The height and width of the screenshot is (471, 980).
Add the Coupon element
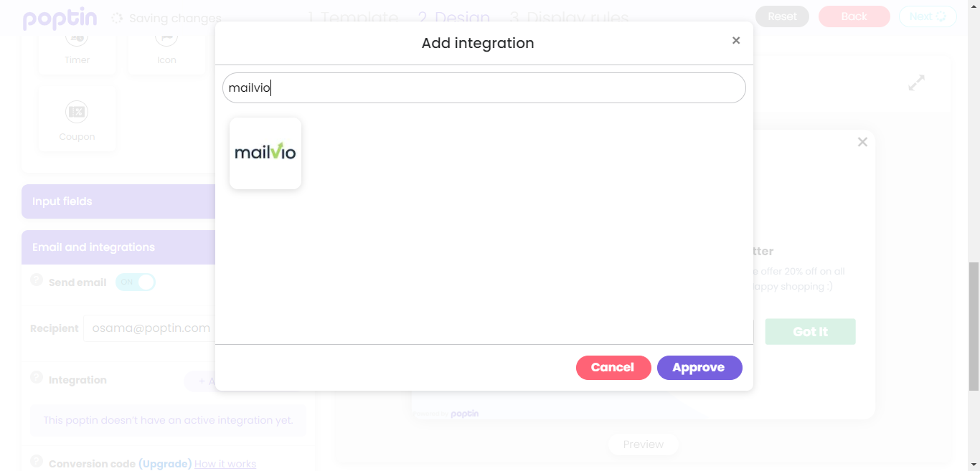(77, 119)
